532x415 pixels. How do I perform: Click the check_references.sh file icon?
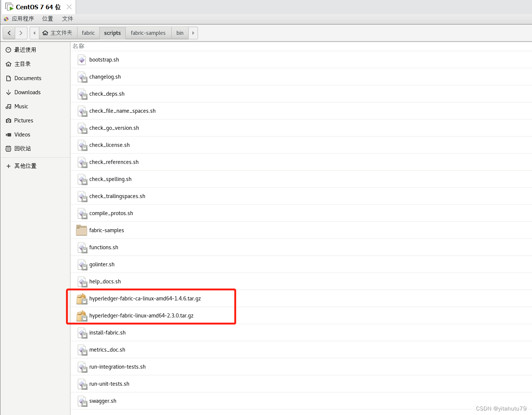coord(82,162)
